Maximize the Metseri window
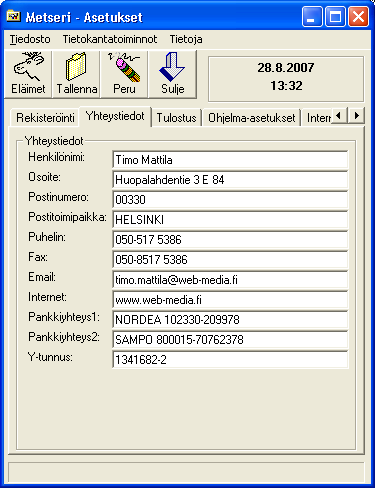 335,16
